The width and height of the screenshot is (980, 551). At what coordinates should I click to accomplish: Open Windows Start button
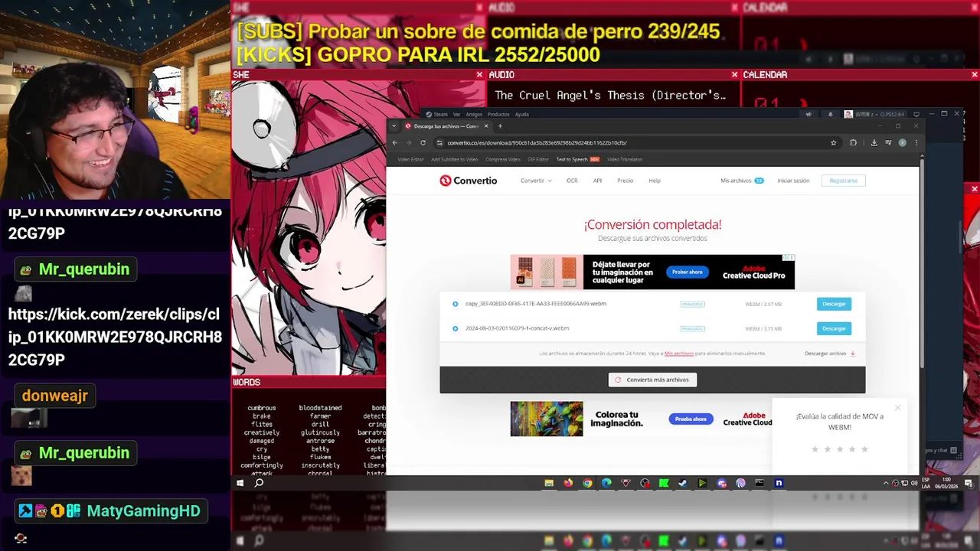240,483
